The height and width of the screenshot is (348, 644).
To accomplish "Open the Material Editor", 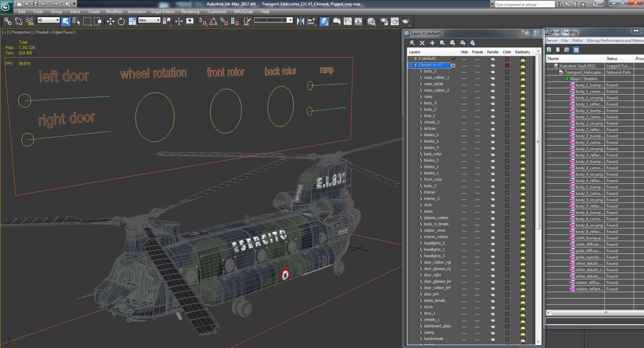I will [x=371, y=21].
